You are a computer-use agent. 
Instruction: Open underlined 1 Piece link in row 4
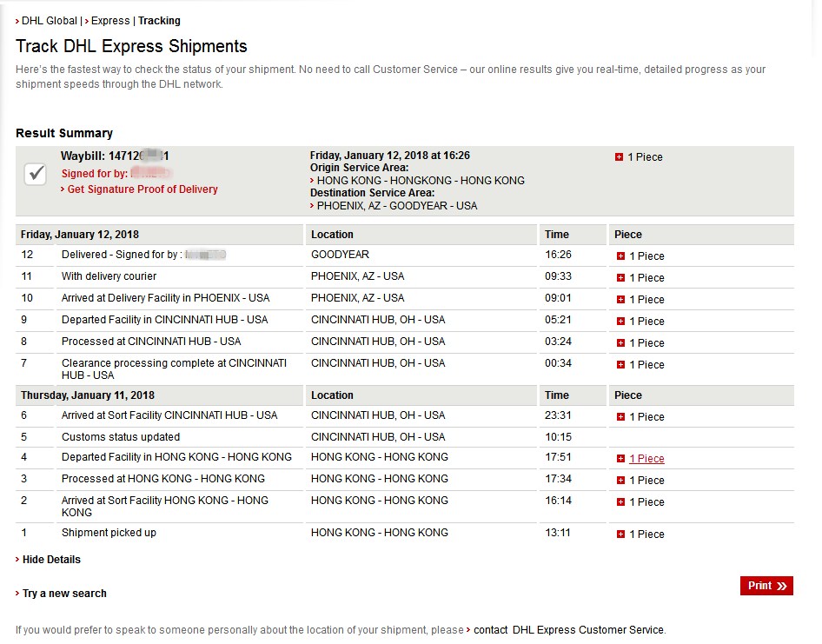click(x=646, y=459)
